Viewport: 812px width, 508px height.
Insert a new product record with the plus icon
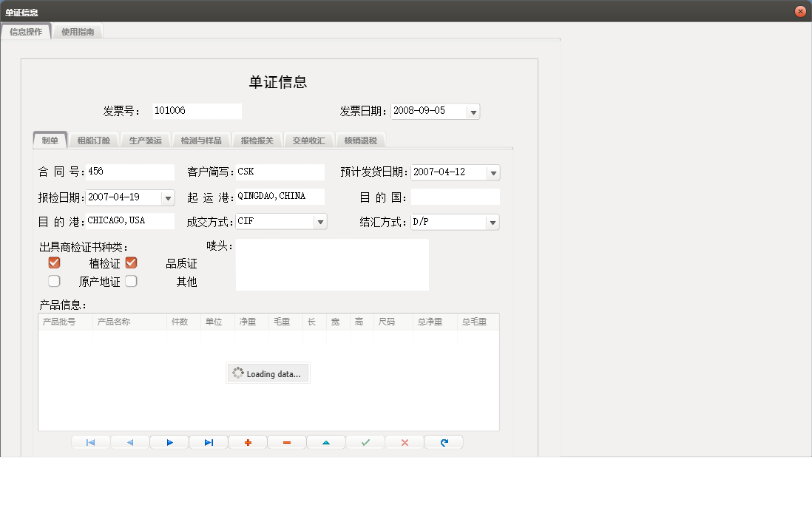[x=247, y=441]
